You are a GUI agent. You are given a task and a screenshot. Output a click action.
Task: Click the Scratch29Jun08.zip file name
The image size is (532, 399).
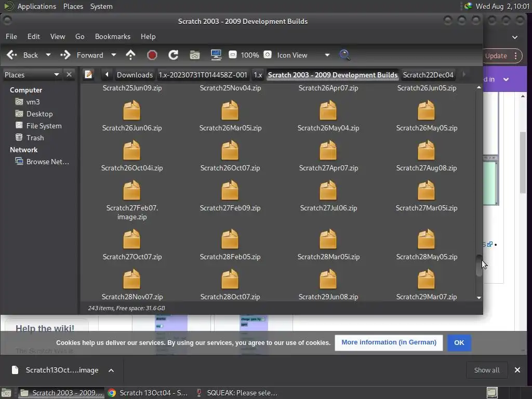328,297
